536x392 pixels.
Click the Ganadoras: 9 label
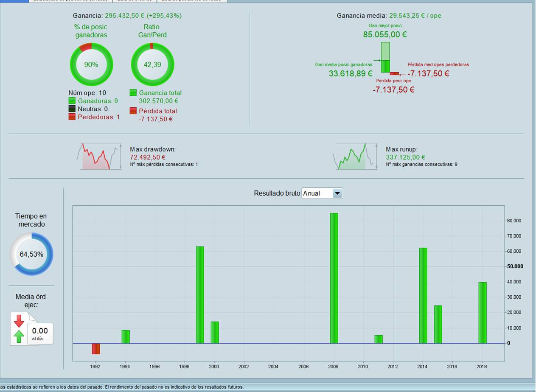coord(98,101)
